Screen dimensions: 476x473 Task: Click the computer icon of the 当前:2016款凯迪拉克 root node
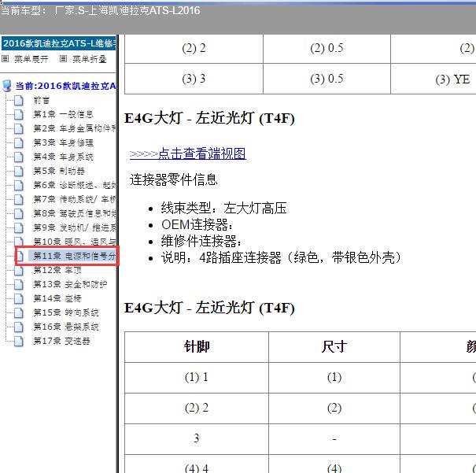pos(6,86)
